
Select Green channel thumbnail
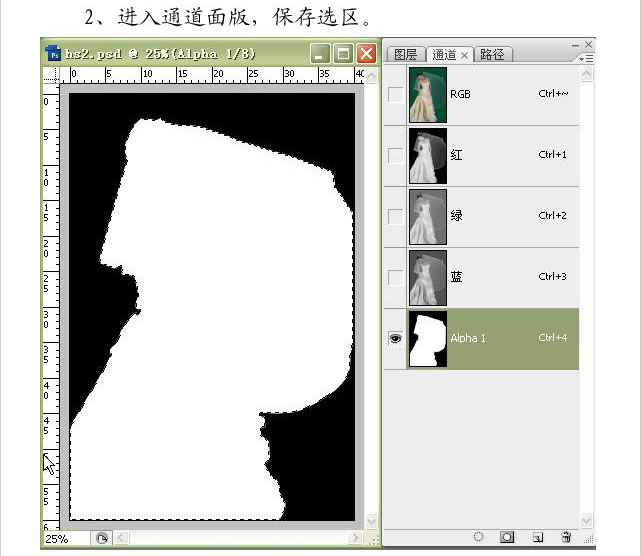click(428, 217)
